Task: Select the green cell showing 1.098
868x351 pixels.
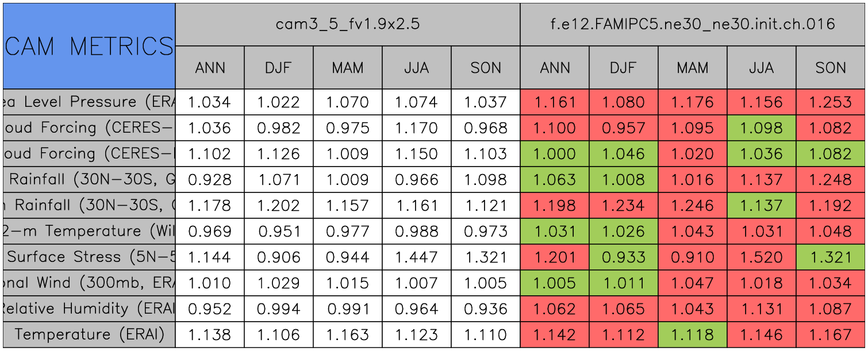Action: coord(762,128)
